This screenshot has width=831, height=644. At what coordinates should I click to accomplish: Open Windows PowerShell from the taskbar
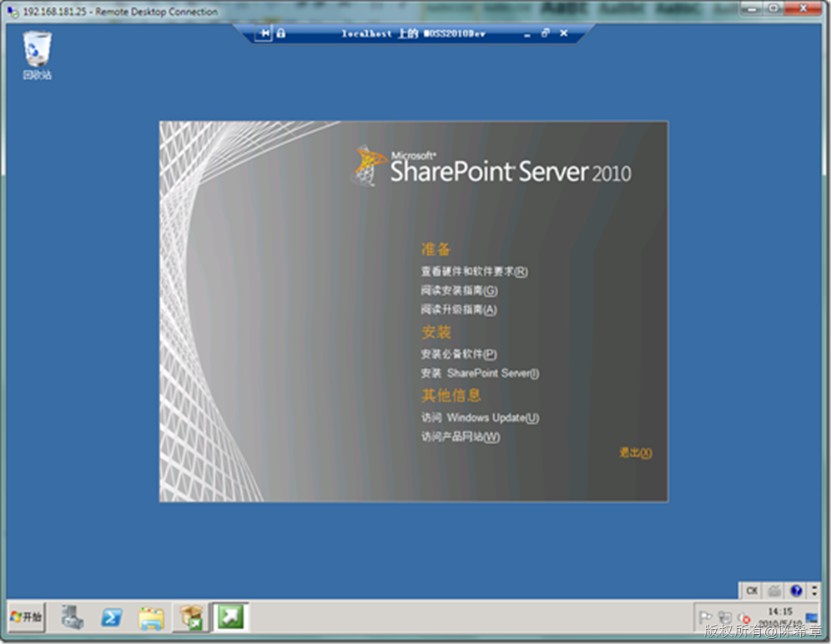112,617
